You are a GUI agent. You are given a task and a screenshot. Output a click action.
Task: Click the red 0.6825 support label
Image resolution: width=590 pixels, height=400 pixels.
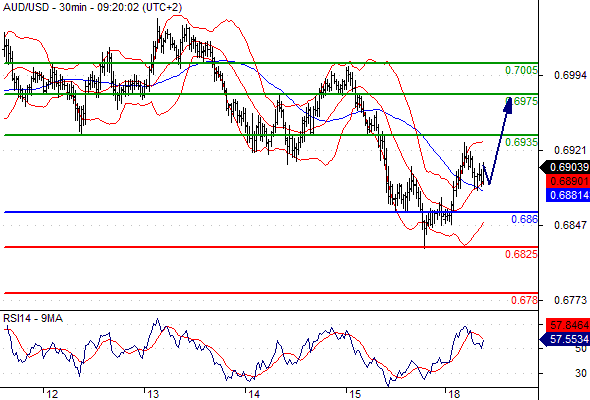click(521, 254)
